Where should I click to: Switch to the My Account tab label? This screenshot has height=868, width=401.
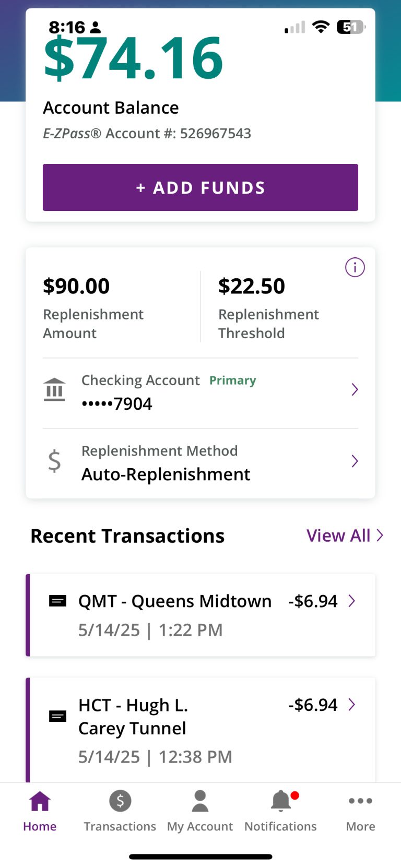click(x=200, y=826)
